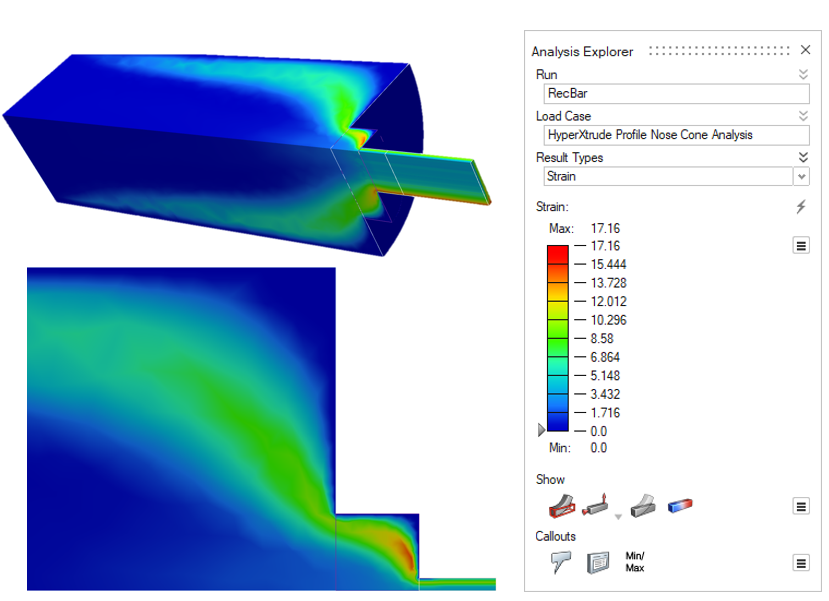The width and height of the screenshot is (829, 601).
Task: Click the dark blue legend band
Action: pyautogui.click(x=558, y=422)
